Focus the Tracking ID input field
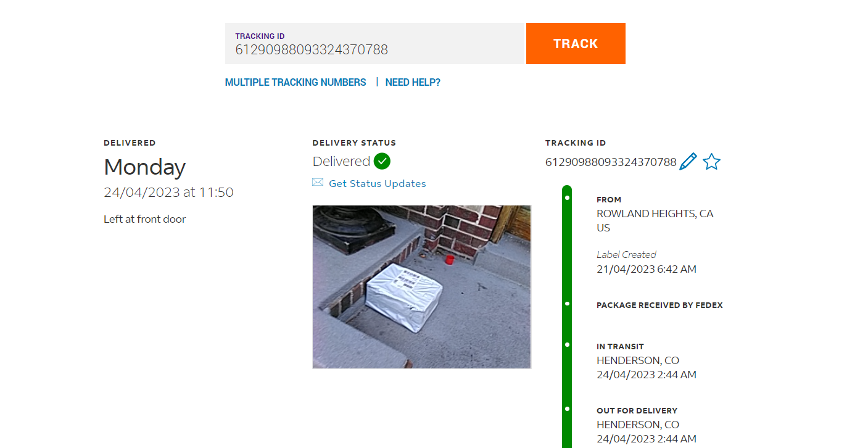The image size is (868, 448). tap(374, 43)
